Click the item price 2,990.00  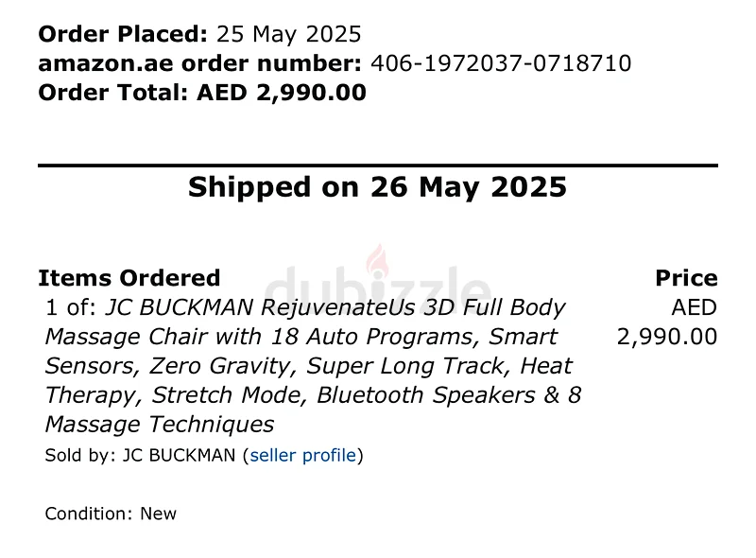pos(667,337)
